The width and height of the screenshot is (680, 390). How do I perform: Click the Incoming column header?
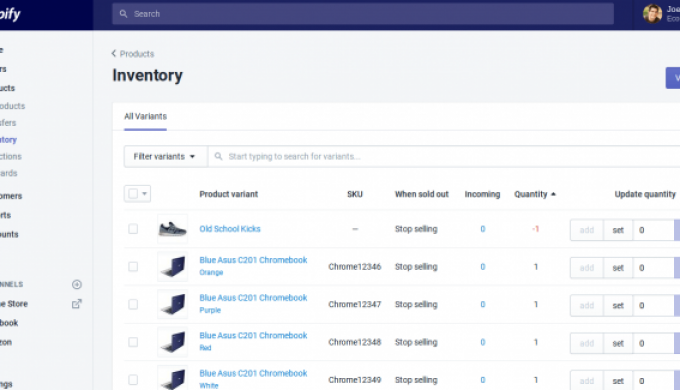[x=482, y=194]
